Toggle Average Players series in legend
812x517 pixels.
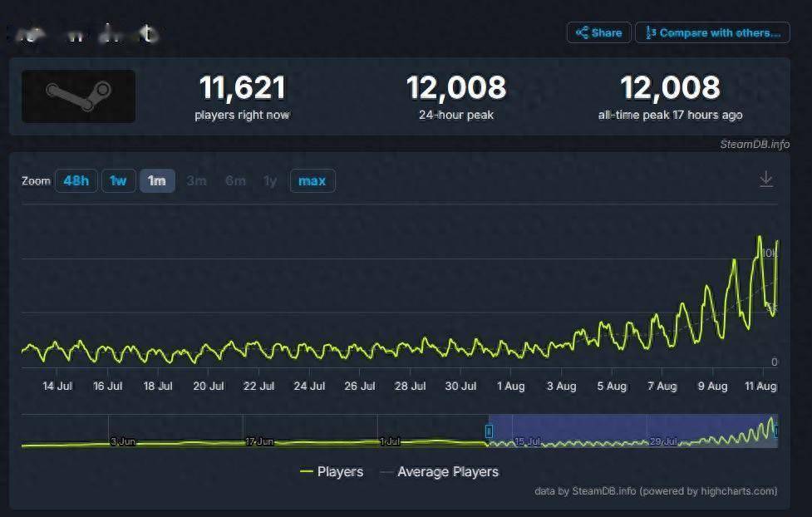tap(440, 472)
